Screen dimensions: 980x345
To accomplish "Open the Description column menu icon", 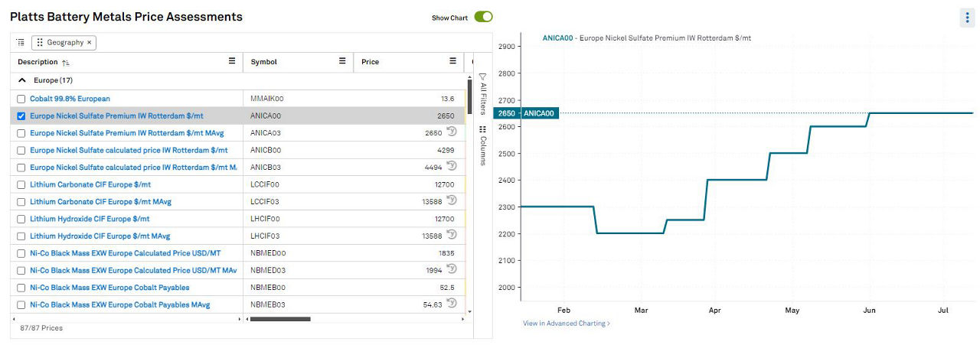I will coord(232,61).
